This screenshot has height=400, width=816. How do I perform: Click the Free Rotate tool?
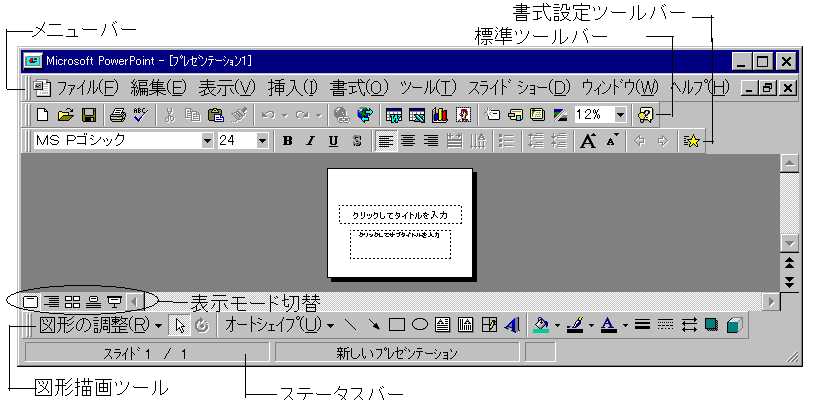[x=202, y=326]
